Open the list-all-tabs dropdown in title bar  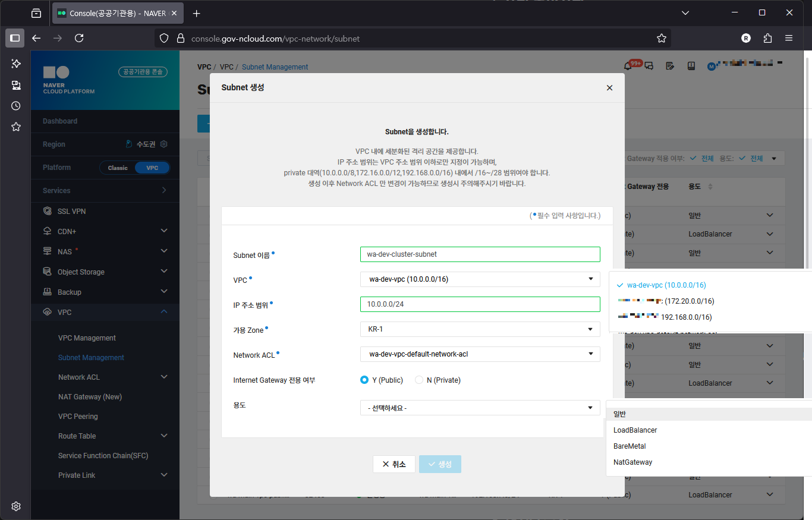point(685,13)
